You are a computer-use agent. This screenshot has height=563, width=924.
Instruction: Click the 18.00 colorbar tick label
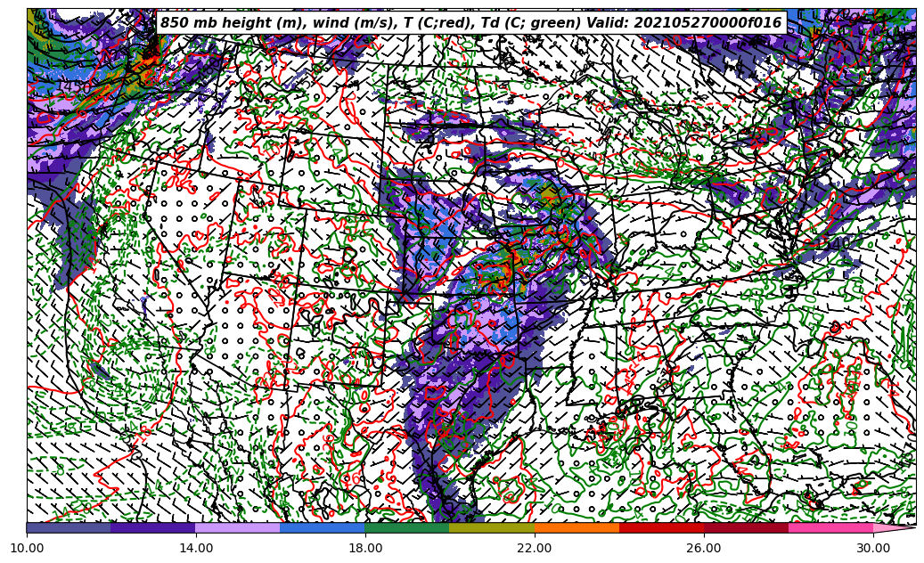coord(364,548)
